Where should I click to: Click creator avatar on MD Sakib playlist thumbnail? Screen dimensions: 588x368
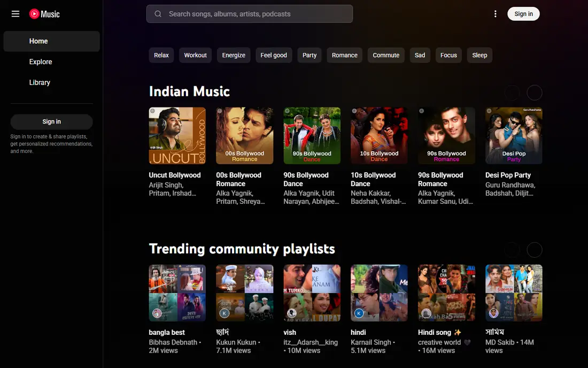(x=493, y=313)
